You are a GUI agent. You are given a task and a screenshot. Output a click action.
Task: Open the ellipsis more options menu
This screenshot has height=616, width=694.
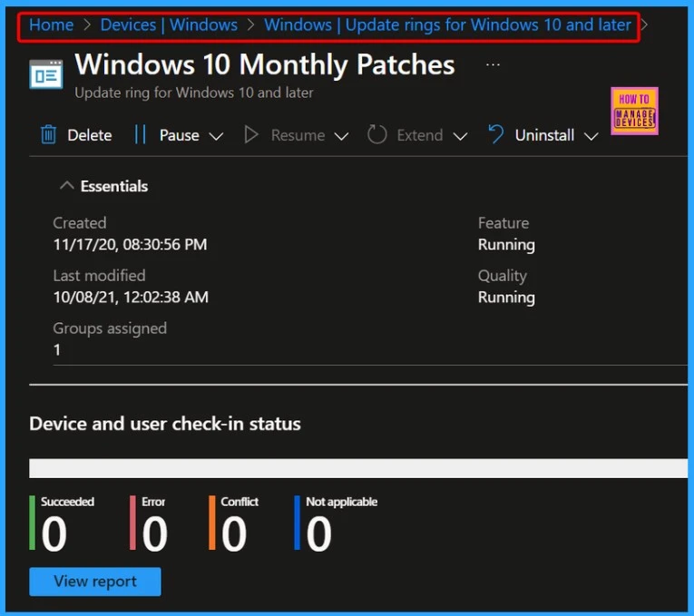[493, 65]
